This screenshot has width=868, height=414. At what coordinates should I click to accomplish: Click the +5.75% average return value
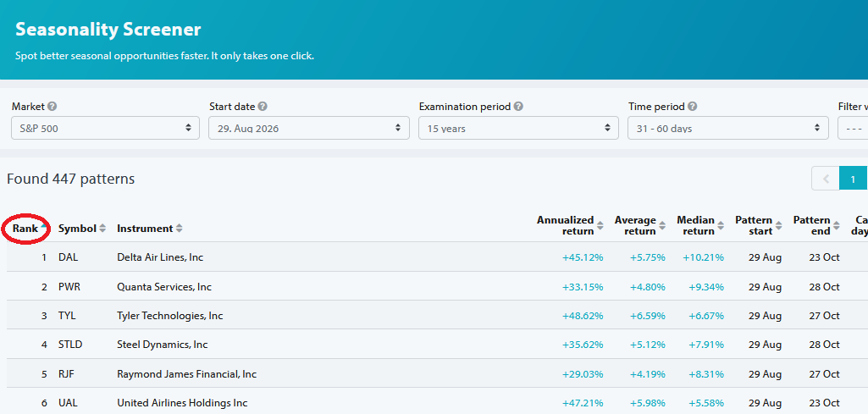click(x=648, y=257)
